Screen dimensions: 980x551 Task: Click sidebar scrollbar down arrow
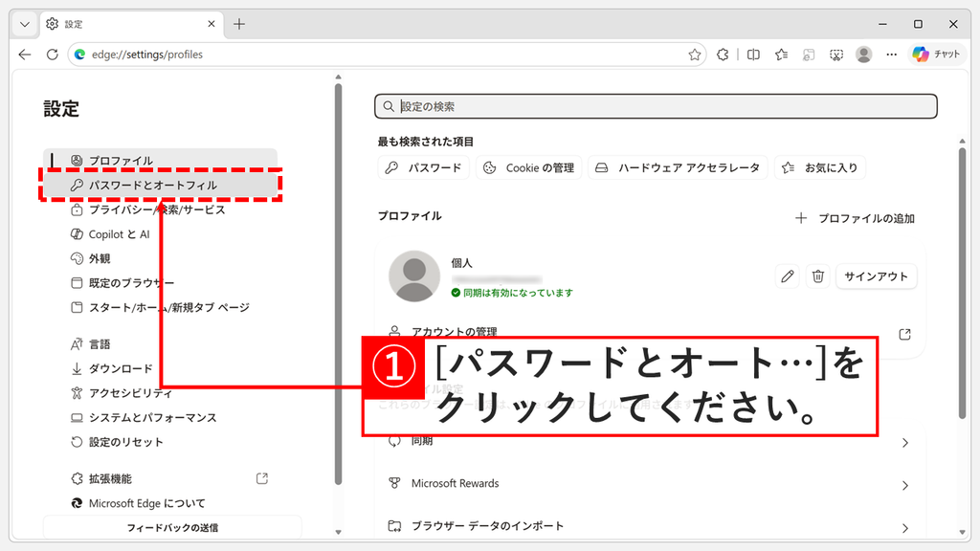pos(338,532)
